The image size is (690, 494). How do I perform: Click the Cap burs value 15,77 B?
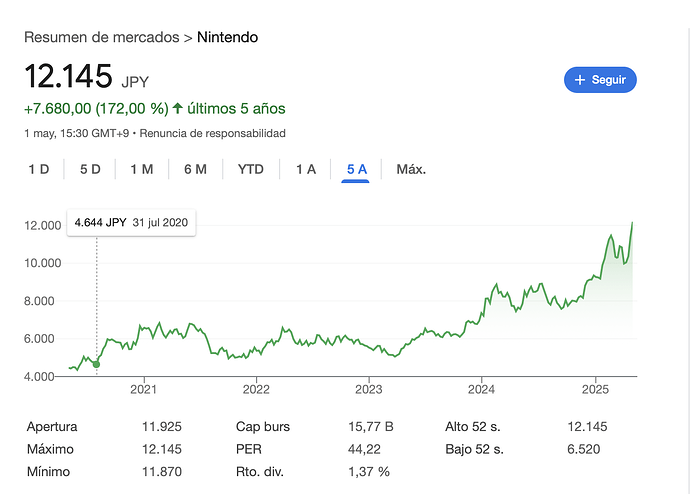click(x=371, y=427)
